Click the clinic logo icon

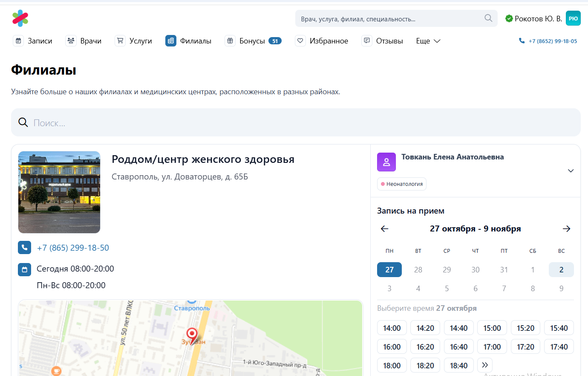tap(20, 18)
